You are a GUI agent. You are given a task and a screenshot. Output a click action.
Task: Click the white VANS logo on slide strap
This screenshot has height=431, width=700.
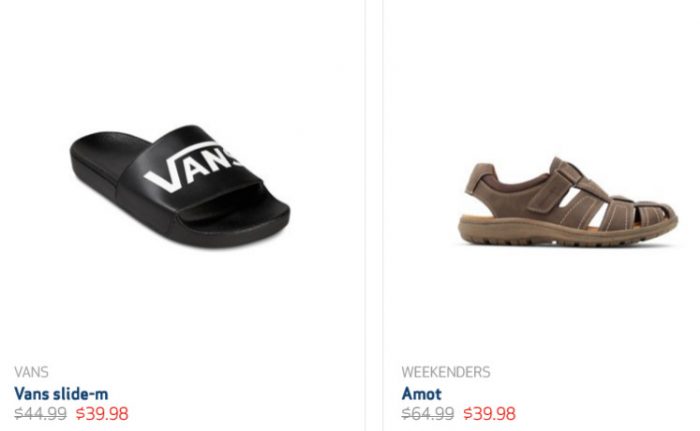pyautogui.click(x=194, y=167)
